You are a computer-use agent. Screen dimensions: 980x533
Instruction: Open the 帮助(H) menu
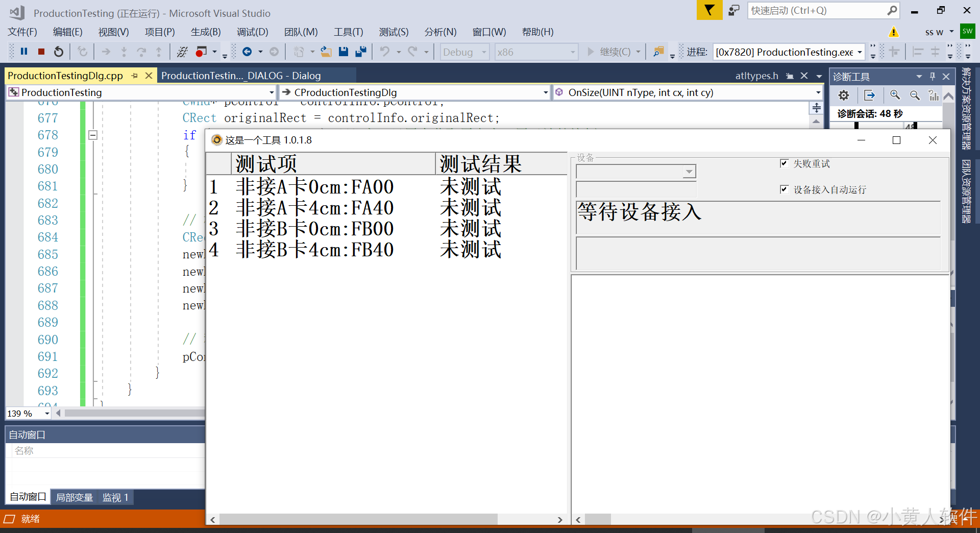click(x=537, y=32)
